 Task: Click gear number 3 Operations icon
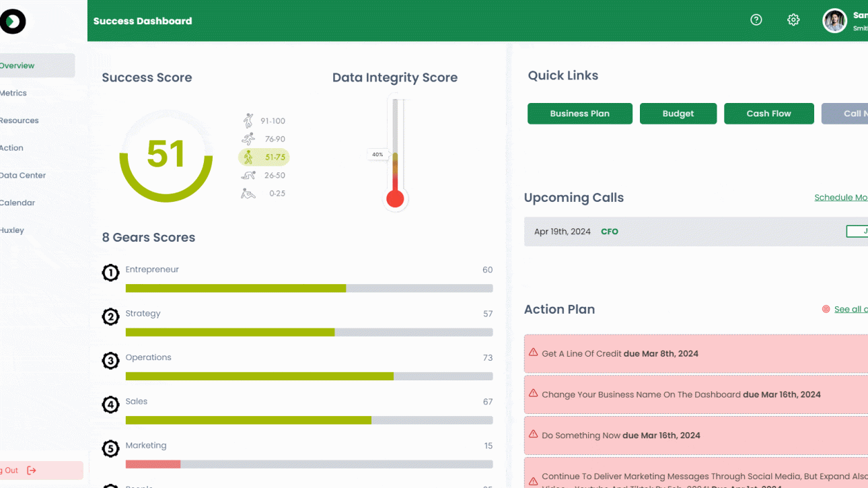coord(110,361)
